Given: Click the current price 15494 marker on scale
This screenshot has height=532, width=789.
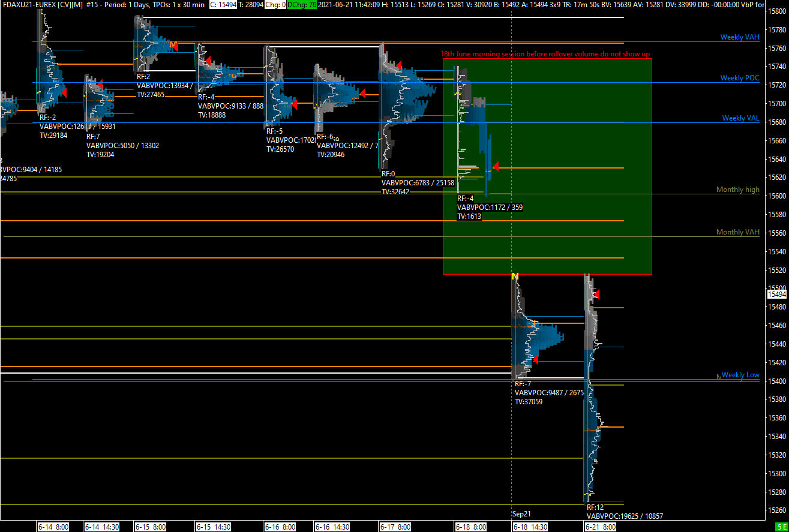Looking at the screenshot, I should tap(777, 294).
